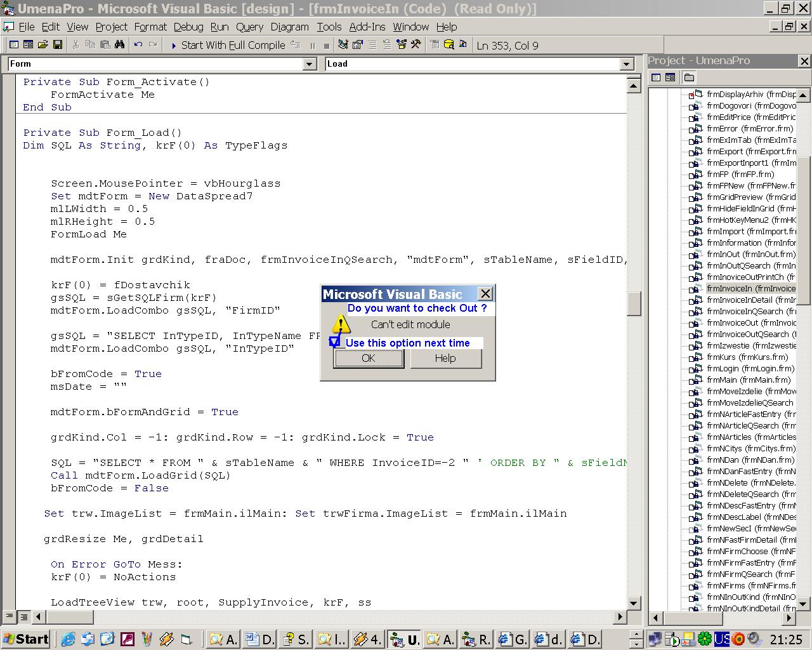Viewport: 812px width, 650px height.
Task: Click Project panel horizontal scrollbar left arrow
Action: click(x=656, y=617)
